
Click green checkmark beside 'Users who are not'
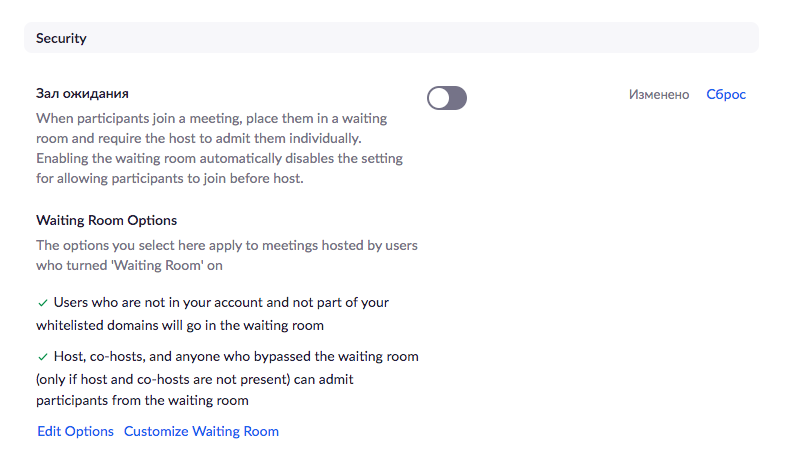(42, 301)
